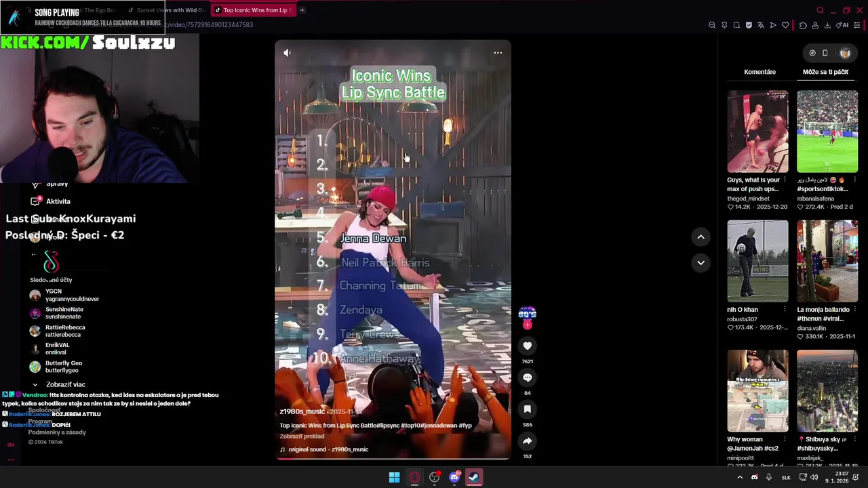
Task: Bookmark the video with 586 saves
Action: coord(527,409)
